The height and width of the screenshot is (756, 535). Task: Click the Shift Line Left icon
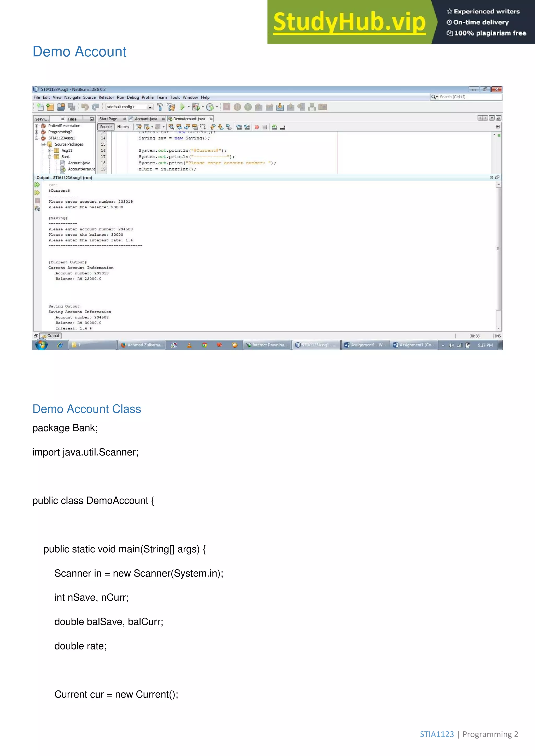tap(239, 127)
